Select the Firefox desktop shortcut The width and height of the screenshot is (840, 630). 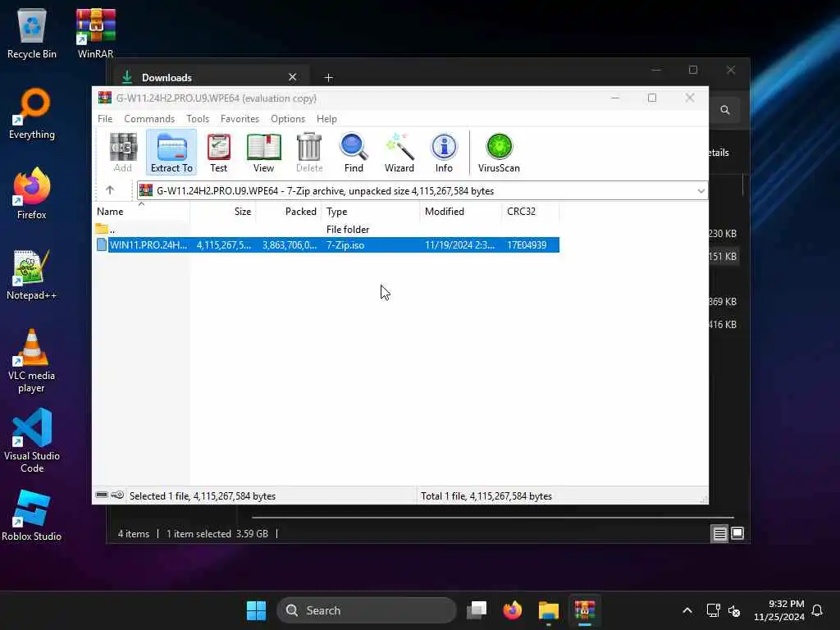[x=32, y=194]
